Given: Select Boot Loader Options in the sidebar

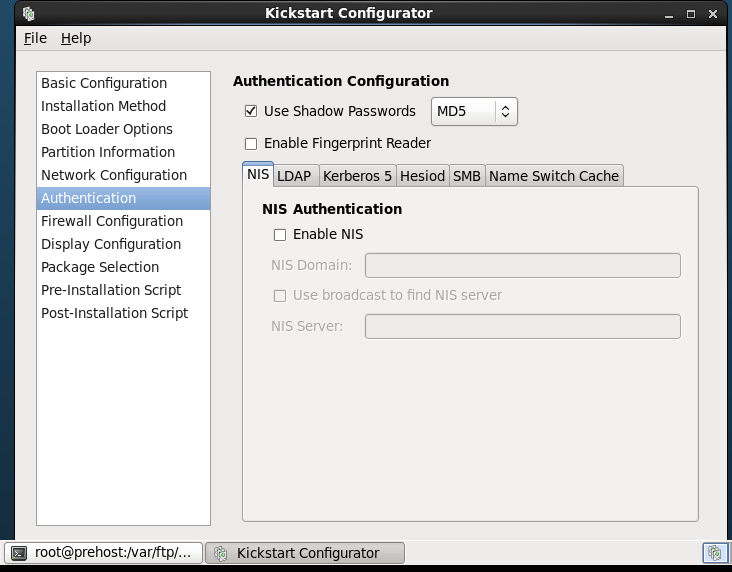Looking at the screenshot, I should (x=123, y=129).
